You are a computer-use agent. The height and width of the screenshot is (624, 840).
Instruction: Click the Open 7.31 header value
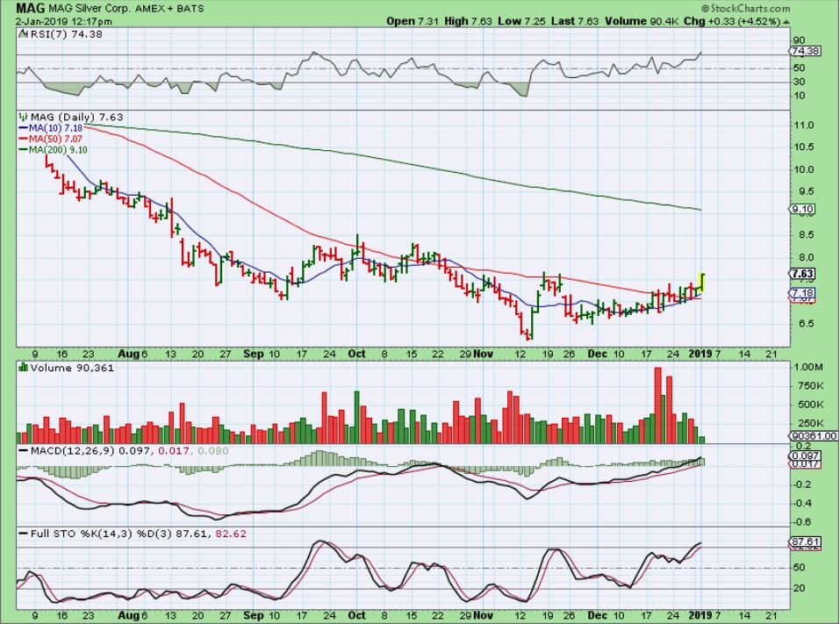point(413,21)
